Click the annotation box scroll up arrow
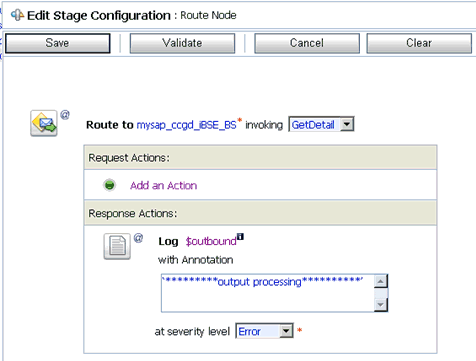 point(381,281)
